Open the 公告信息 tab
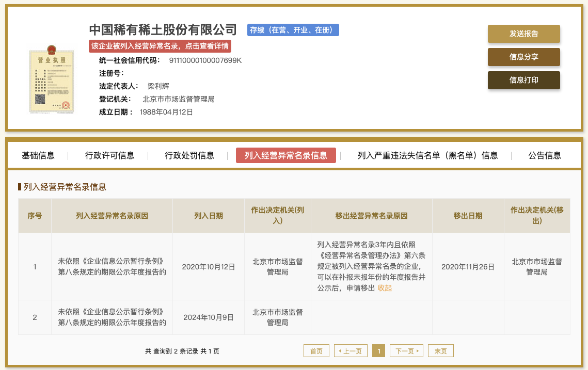 point(545,155)
